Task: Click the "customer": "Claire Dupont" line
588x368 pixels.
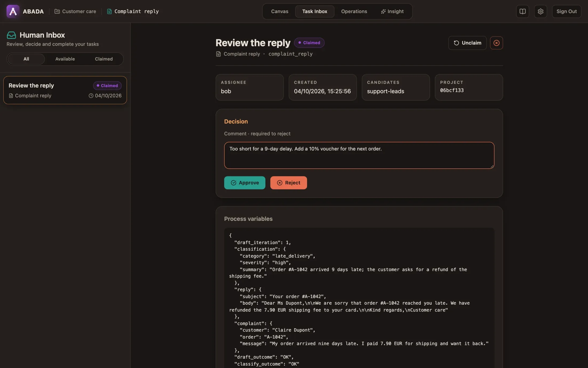Action: (x=277, y=330)
